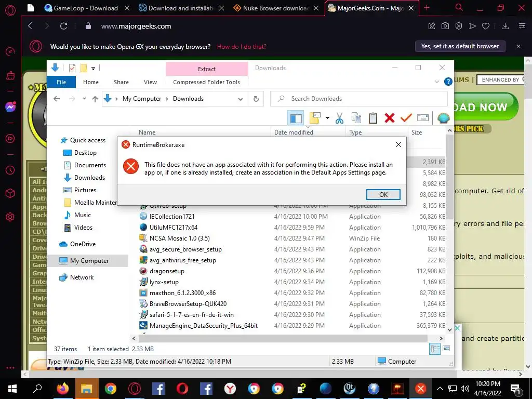532x399 pixels.
Task: Open Opera GX sidebar settings gear
Action: coord(10,217)
